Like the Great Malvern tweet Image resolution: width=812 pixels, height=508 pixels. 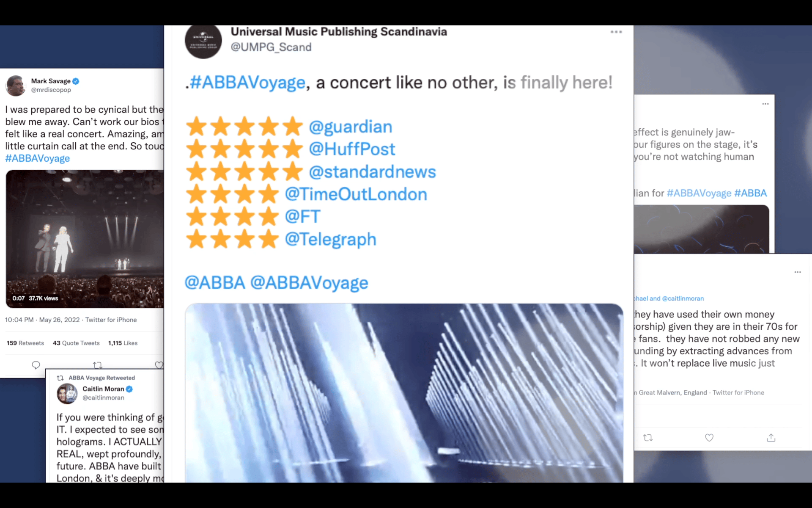pos(709,438)
